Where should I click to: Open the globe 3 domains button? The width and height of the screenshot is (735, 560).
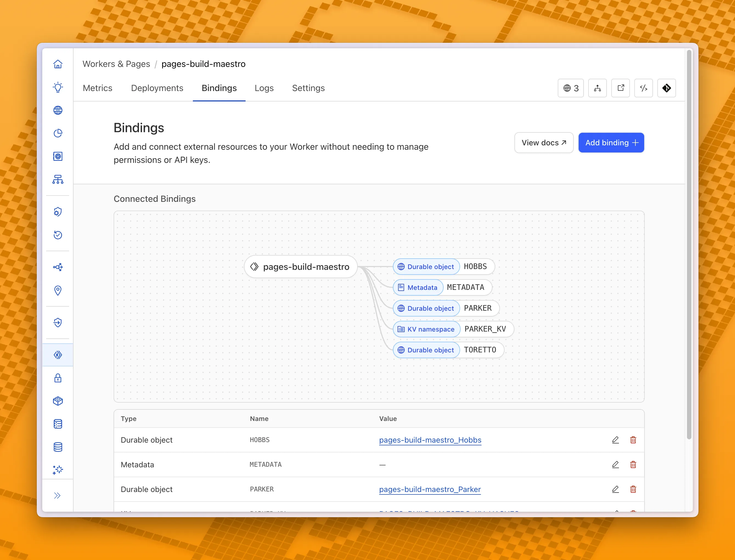tap(571, 88)
